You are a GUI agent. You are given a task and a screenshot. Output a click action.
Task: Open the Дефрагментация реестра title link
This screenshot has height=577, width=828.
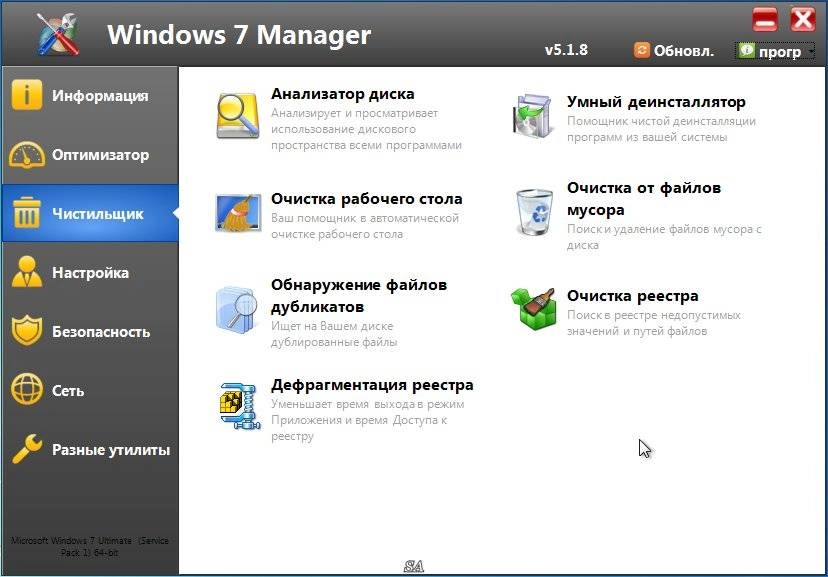pos(372,385)
